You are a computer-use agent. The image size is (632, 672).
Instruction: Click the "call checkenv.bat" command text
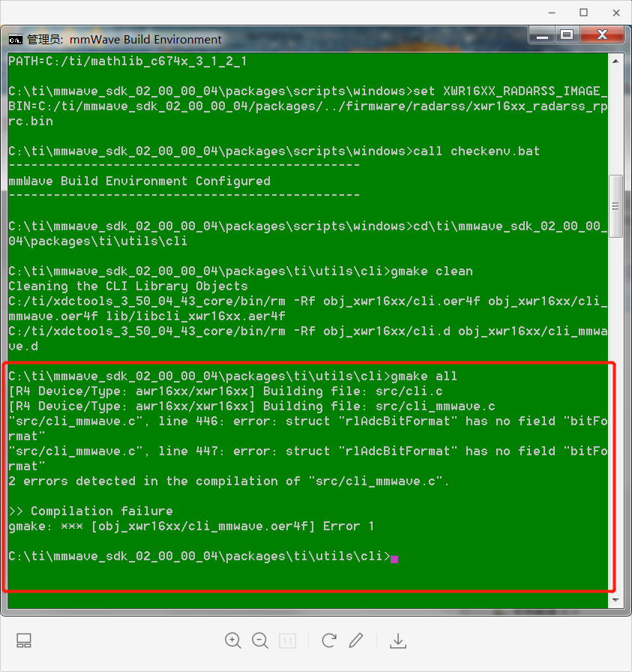pyautogui.click(x=477, y=151)
